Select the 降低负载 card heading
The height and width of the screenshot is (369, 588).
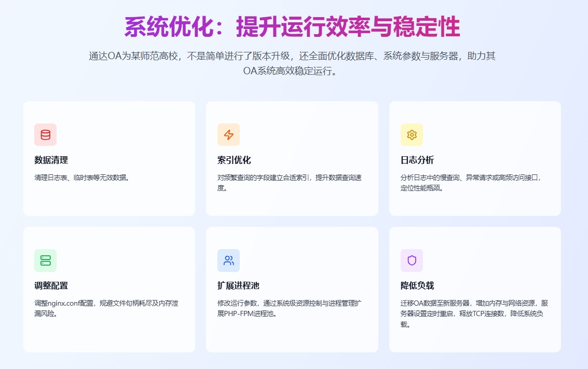(x=417, y=285)
